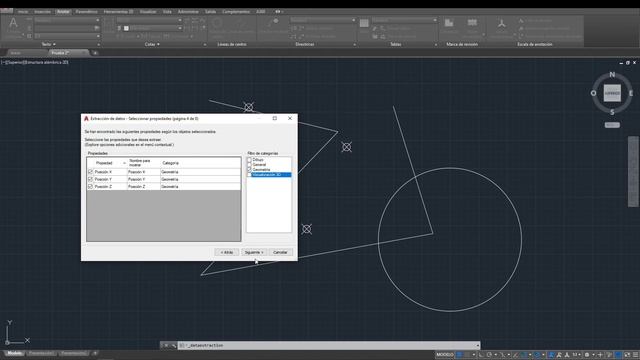Viewport: 640px width, 360px height.
Task: Click the new drawing tab plus icon
Action: click(95, 53)
